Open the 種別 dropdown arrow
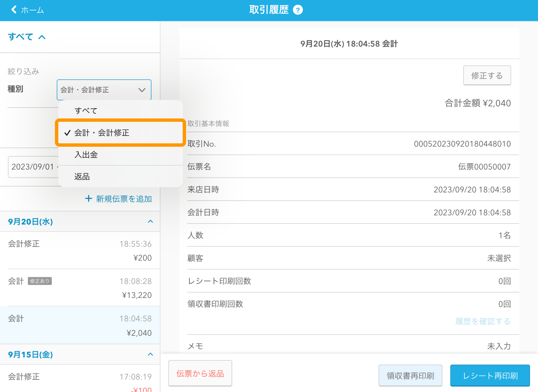 click(142, 90)
